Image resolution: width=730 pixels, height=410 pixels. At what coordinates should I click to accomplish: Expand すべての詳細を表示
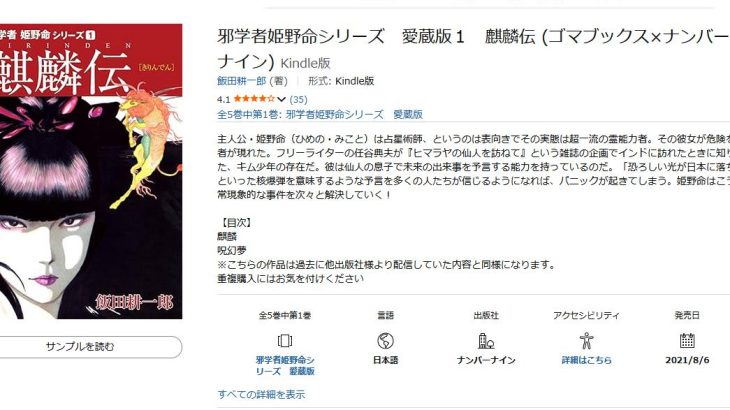[x=261, y=395]
